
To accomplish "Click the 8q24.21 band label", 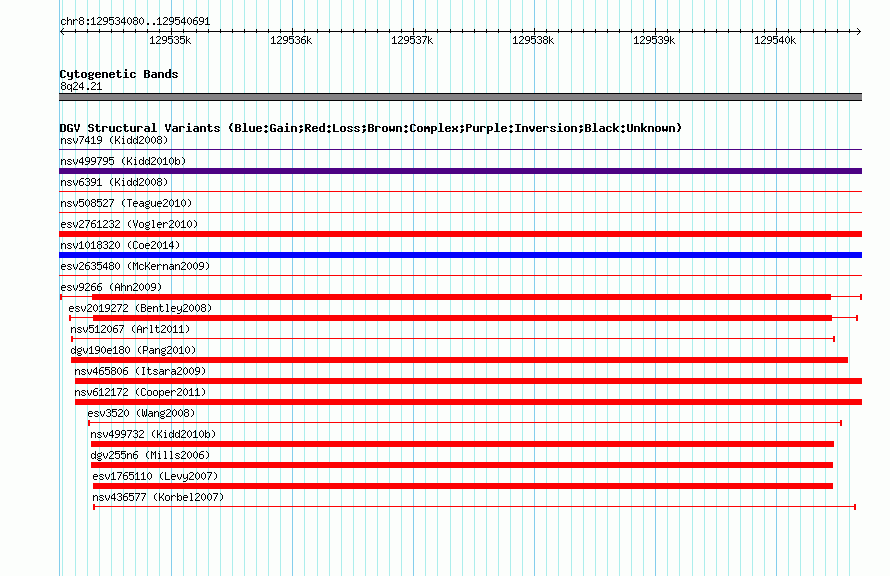I will 81,86.
